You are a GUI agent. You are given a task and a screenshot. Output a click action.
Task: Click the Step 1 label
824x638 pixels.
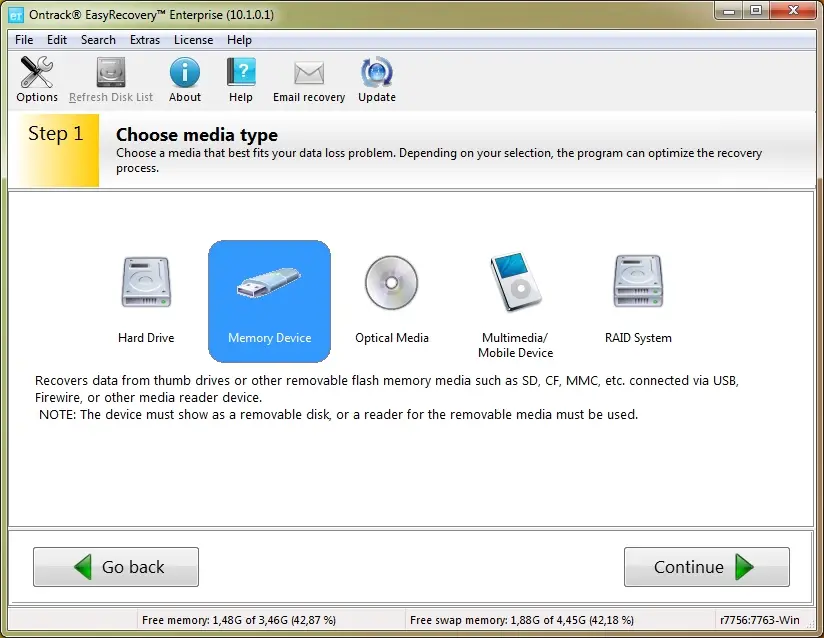click(x=55, y=134)
